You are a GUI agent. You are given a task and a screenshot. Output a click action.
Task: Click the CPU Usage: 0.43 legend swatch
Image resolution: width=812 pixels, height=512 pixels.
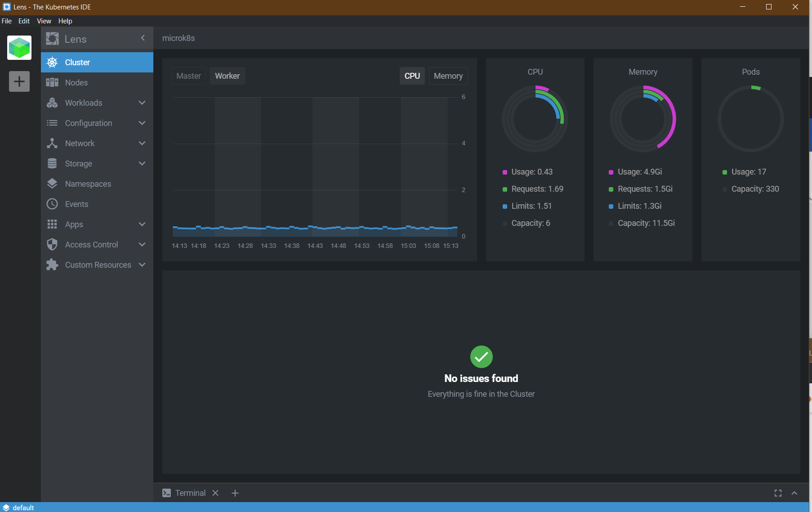505,172
